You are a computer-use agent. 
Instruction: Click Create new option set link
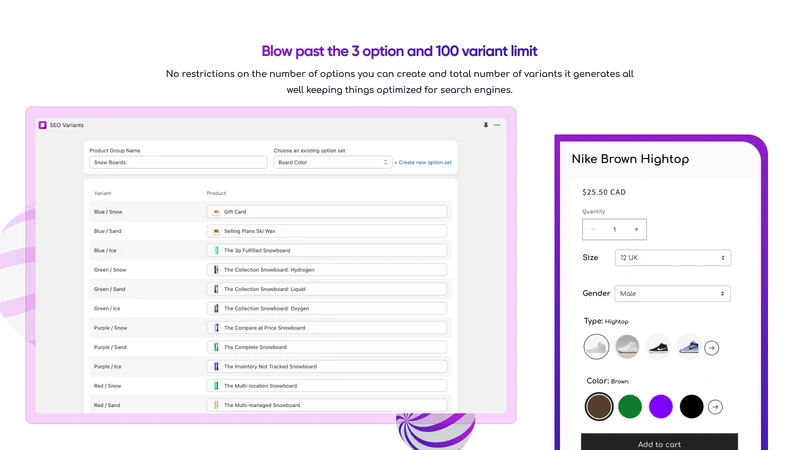point(423,163)
